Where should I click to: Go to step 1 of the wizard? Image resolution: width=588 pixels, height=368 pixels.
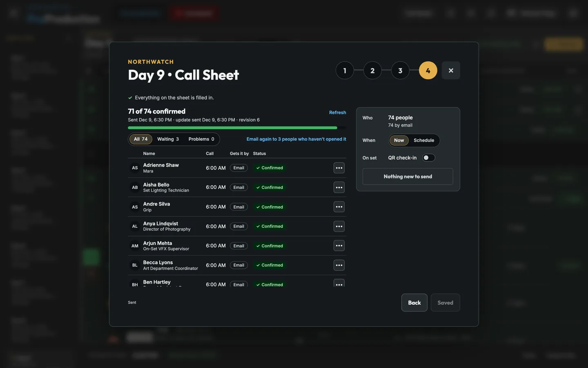pyautogui.click(x=345, y=70)
